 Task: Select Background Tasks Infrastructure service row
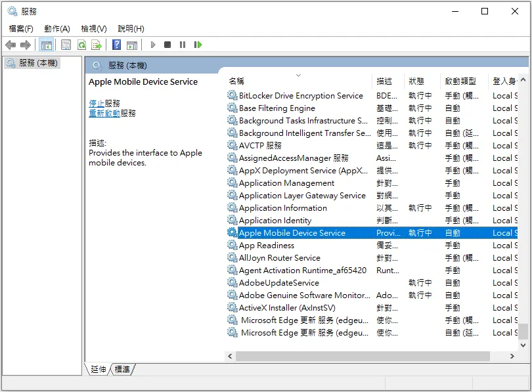(372, 121)
